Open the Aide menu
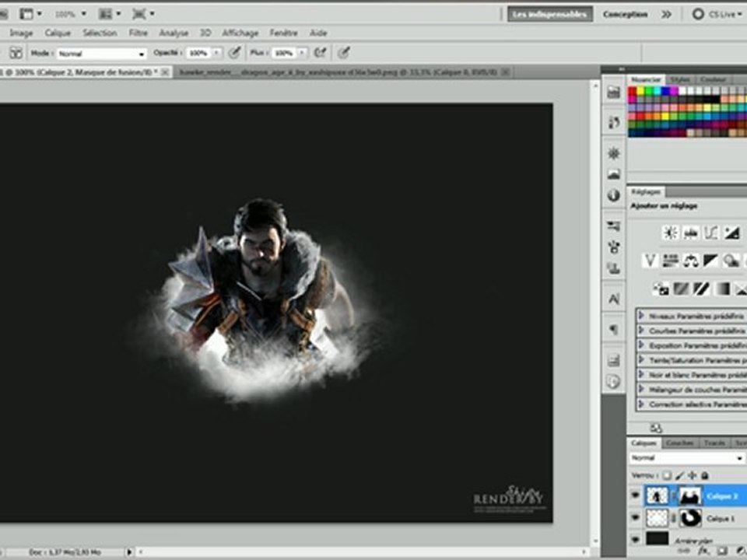747x560 pixels. (x=318, y=33)
